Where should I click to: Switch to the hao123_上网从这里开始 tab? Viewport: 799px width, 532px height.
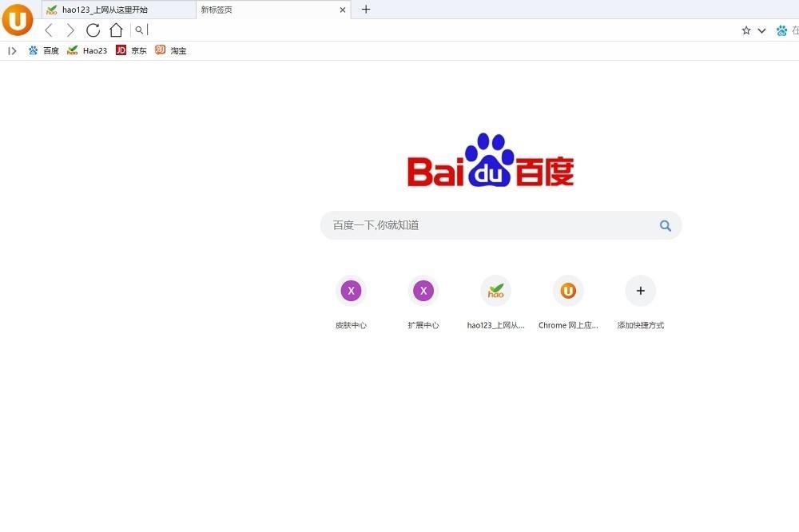click(119, 10)
